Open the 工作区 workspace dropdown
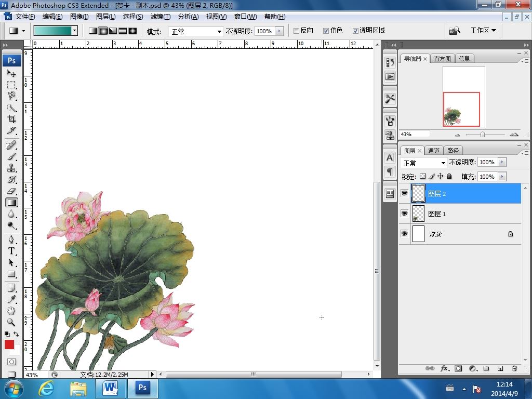The image size is (532, 399). [483, 31]
